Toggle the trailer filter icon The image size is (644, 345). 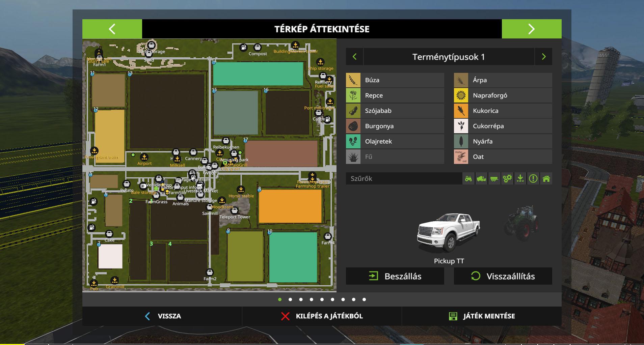pyautogui.click(x=494, y=179)
